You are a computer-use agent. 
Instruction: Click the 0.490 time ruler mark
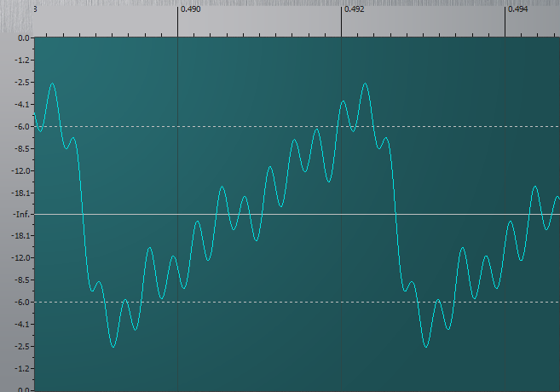(190, 9)
